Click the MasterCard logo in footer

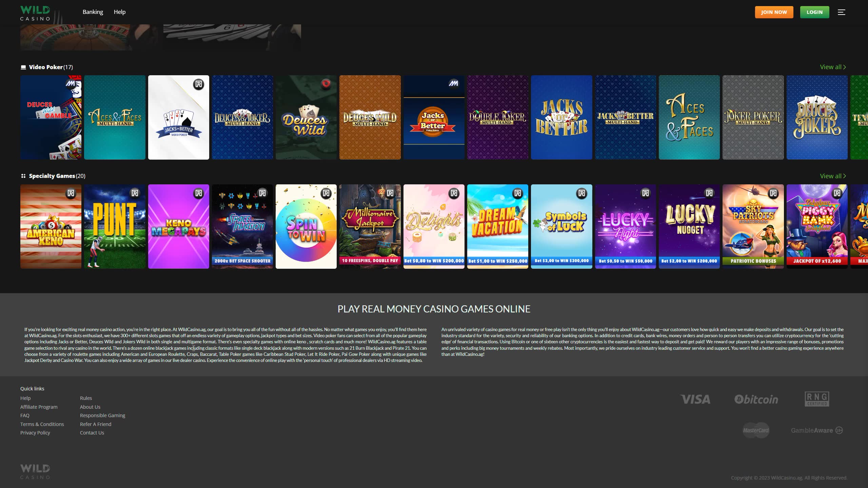(x=756, y=430)
